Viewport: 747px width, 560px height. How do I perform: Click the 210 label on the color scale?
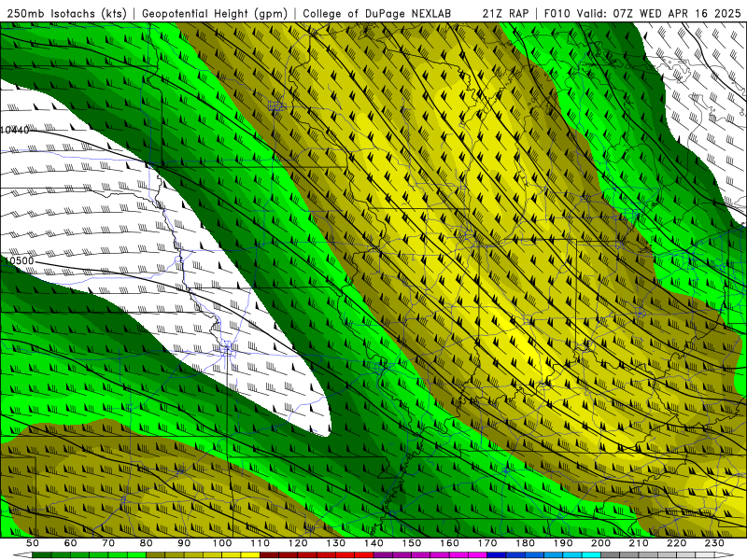639,543
